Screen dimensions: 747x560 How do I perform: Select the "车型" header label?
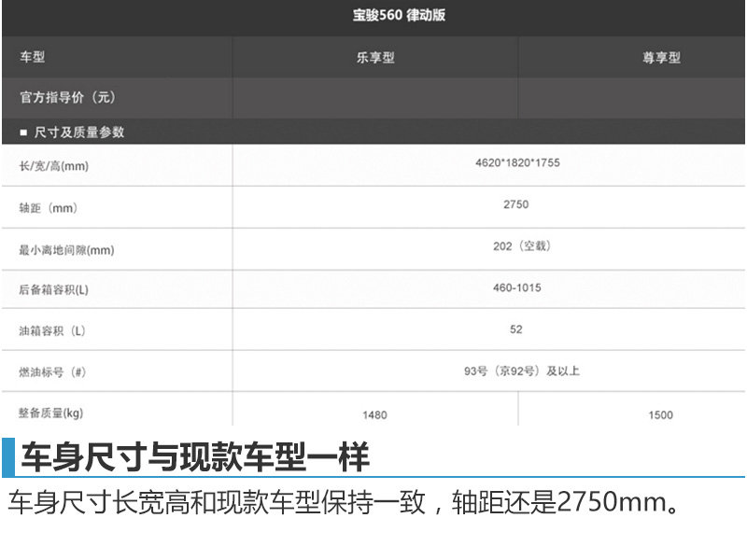33,57
